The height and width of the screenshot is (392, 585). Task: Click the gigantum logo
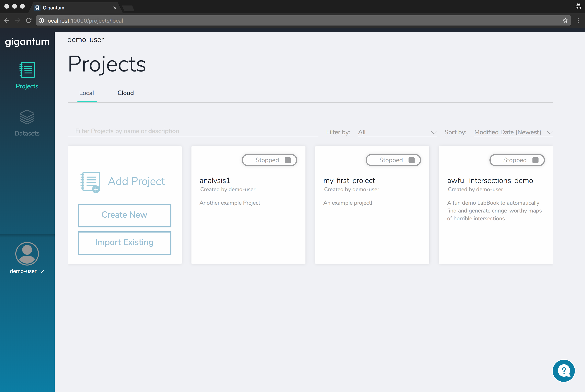coord(27,42)
